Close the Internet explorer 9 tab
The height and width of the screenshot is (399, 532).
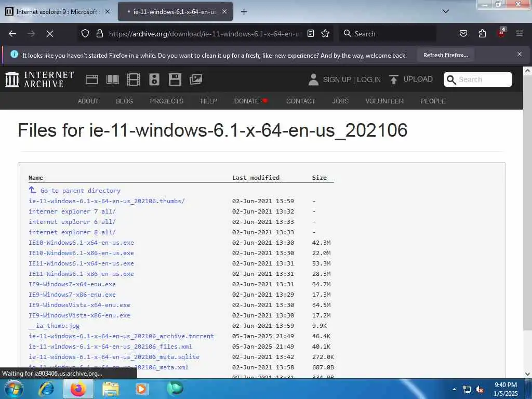click(108, 11)
